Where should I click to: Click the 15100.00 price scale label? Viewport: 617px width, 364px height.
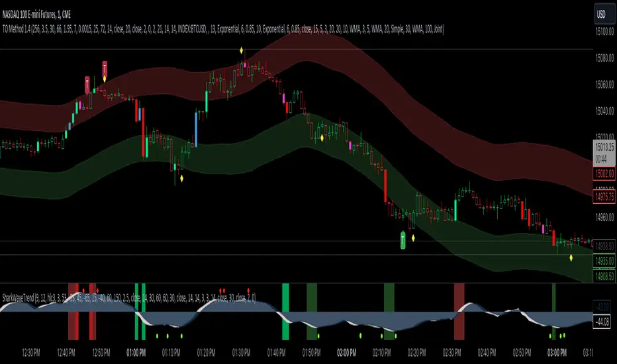(605, 32)
